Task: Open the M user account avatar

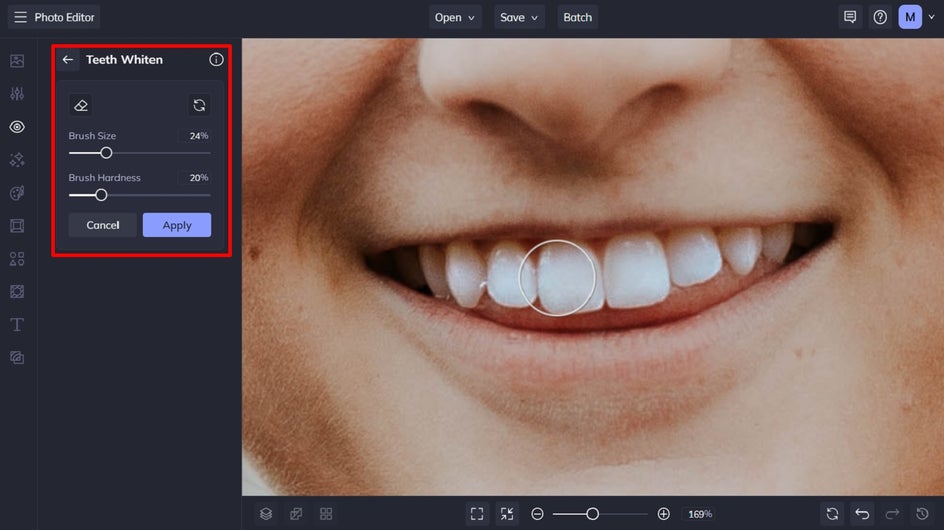Action: click(x=910, y=17)
